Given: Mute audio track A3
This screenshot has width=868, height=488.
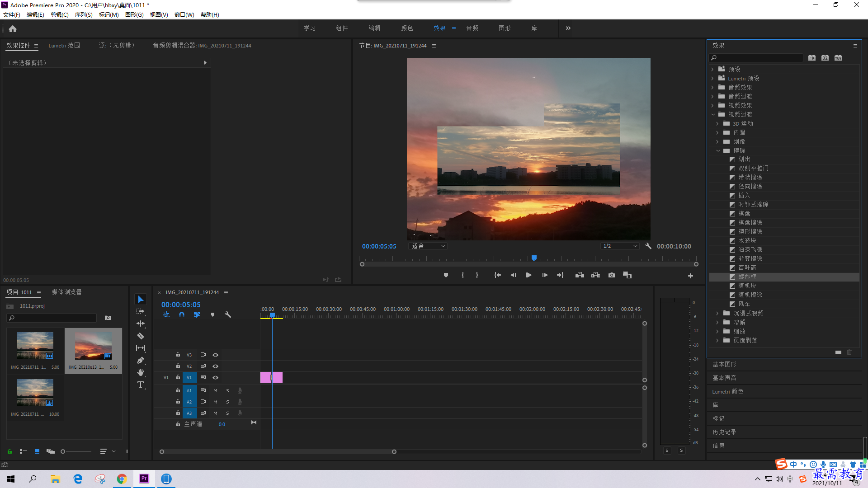Looking at the screenshot, I should coord(215,413).
